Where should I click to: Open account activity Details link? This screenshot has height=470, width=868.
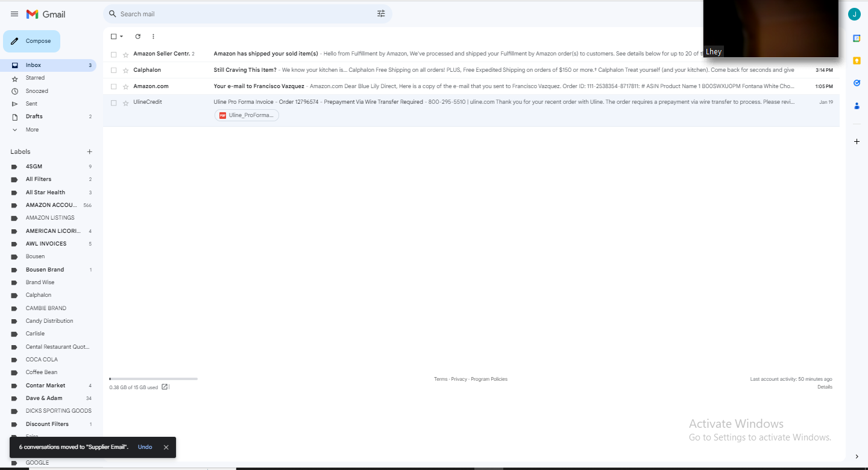(825, 387)
